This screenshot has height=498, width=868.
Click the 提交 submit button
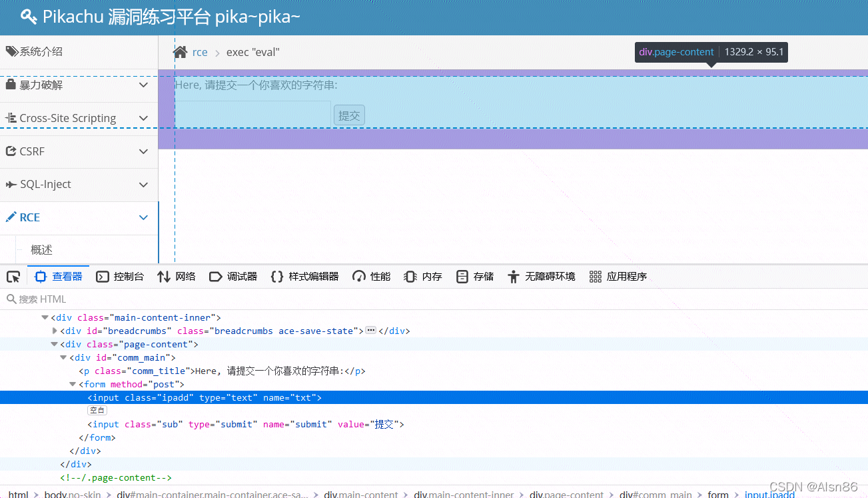(349, 115)
